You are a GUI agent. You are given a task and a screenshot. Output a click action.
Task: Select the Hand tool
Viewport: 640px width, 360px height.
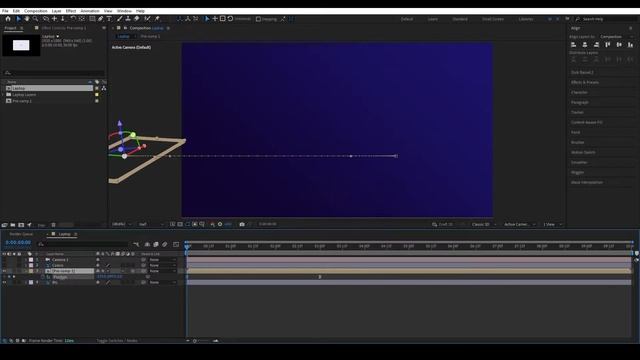27,19
